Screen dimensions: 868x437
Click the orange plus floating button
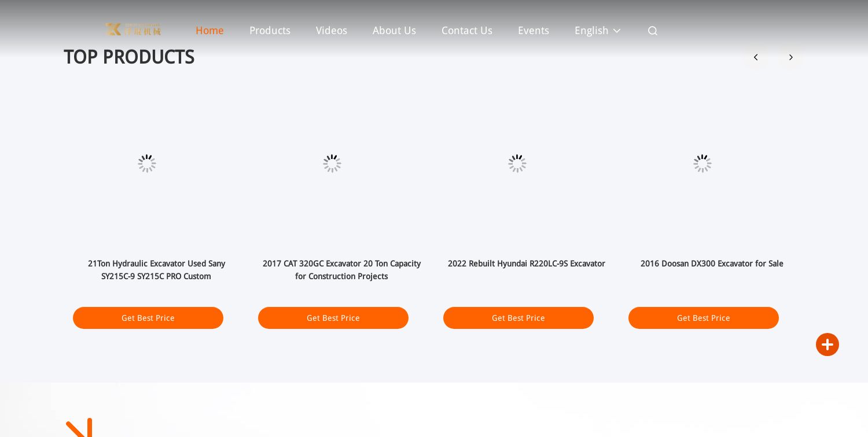pyautogui.click(x=827, y=345)
